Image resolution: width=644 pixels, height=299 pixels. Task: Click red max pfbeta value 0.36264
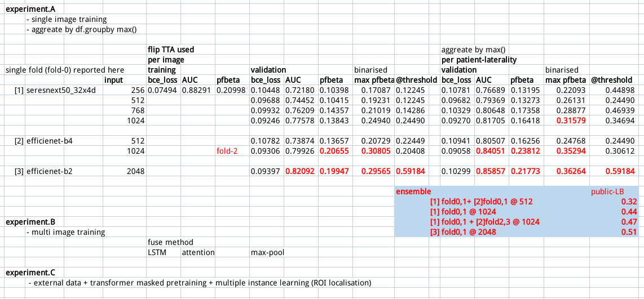click(572, 171)
